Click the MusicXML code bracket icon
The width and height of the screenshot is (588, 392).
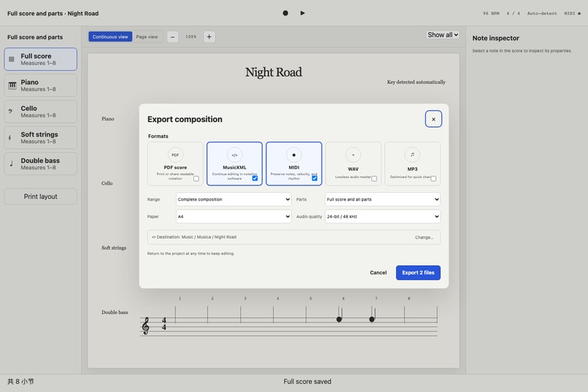point(234,155)
